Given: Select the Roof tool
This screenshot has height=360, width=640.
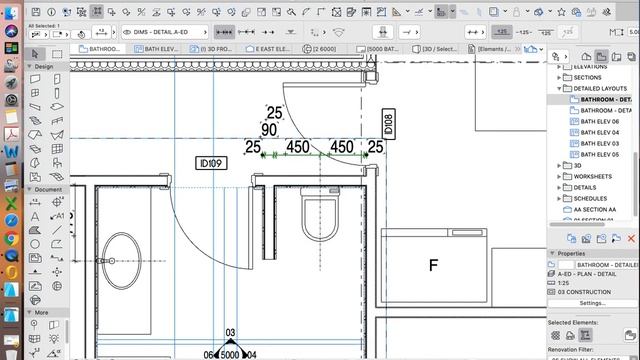Looking at the screenshot, I should (x=35, y=135).
